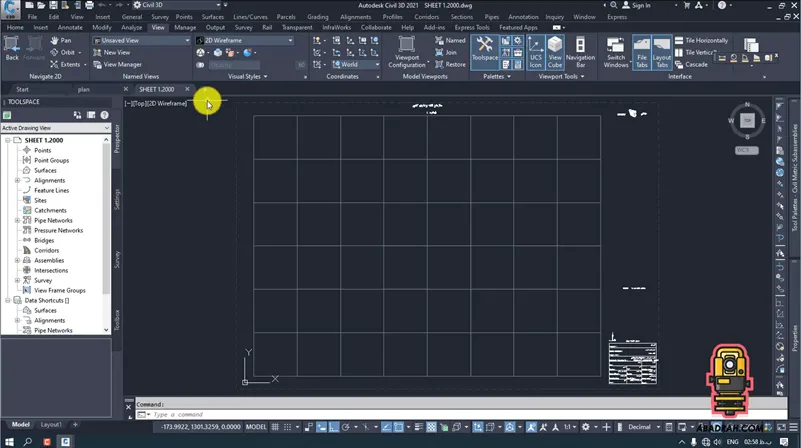Open the View Manager

(x=122, y=64)
